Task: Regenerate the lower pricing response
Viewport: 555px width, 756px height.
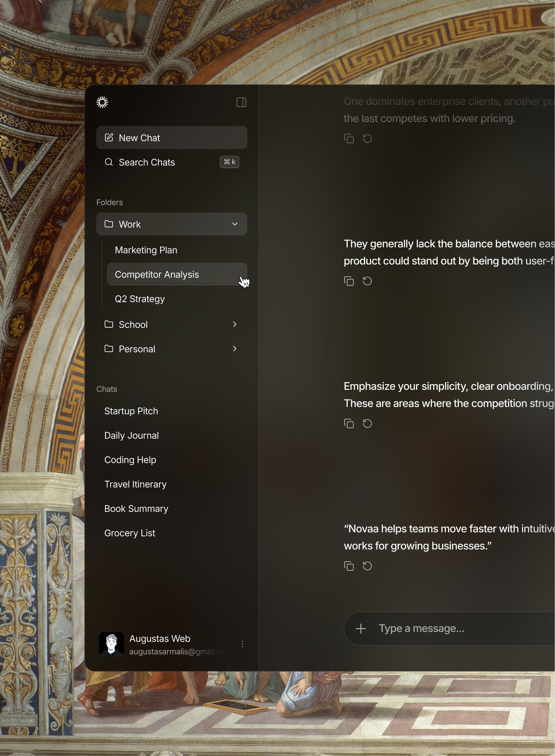Action: click(367, 138)
